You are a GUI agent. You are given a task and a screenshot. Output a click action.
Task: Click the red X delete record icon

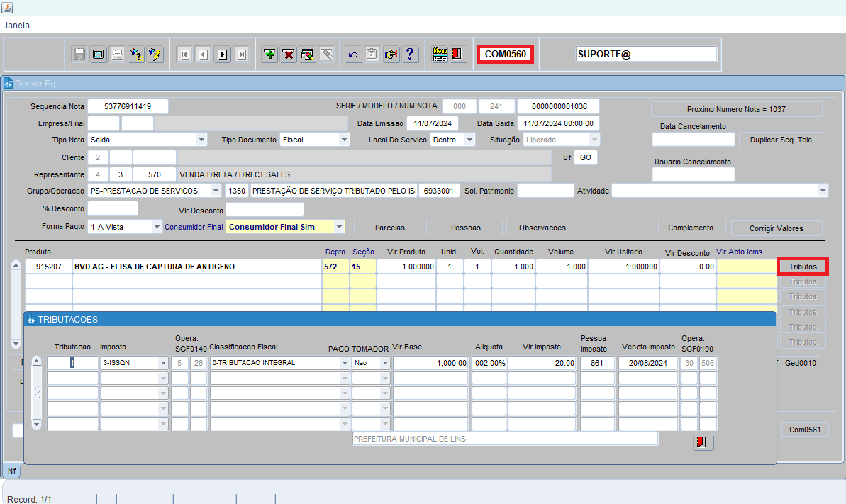pos(288,55)
